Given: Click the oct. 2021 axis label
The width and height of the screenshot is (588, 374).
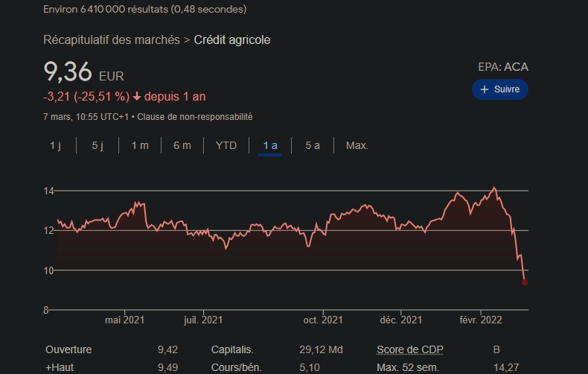Looking at the screenshot, I should click(323, 320).
